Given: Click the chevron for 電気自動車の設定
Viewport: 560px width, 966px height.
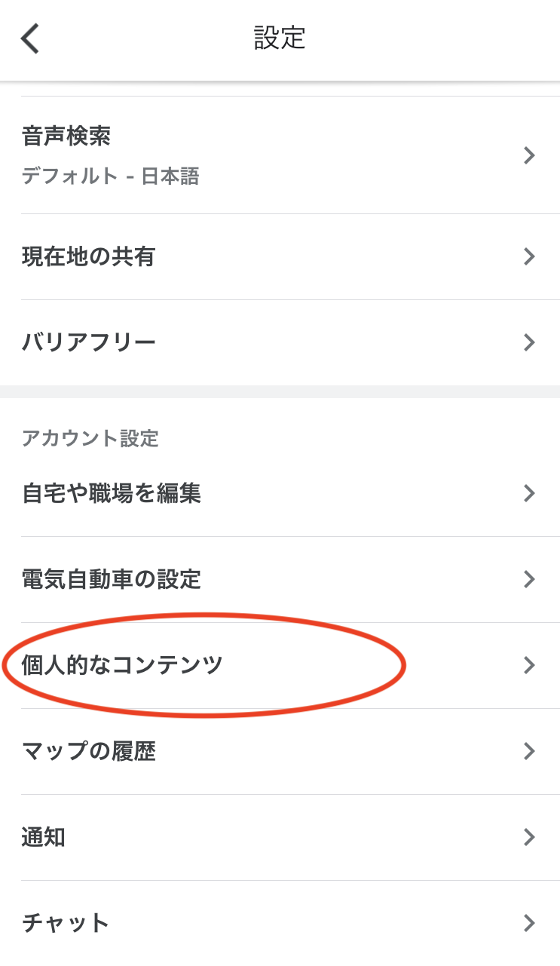Looking at the screenshot, I should click(x=529, y=580).
